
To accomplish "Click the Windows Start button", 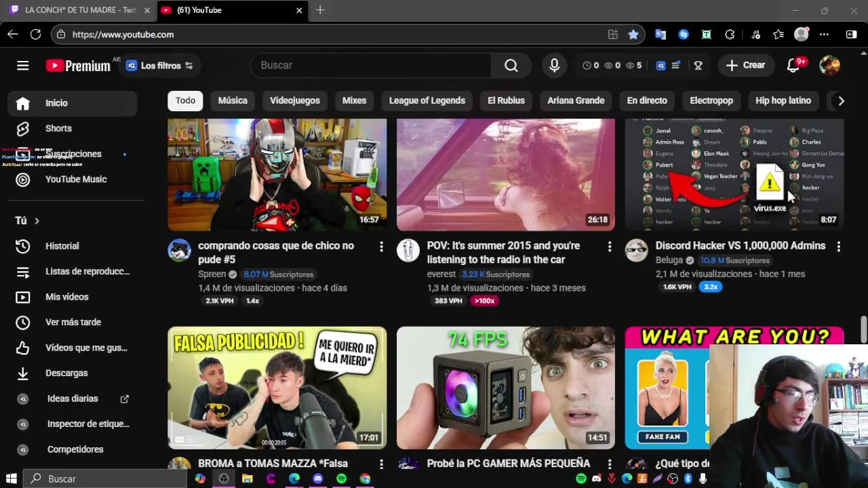I will [12, 479].
